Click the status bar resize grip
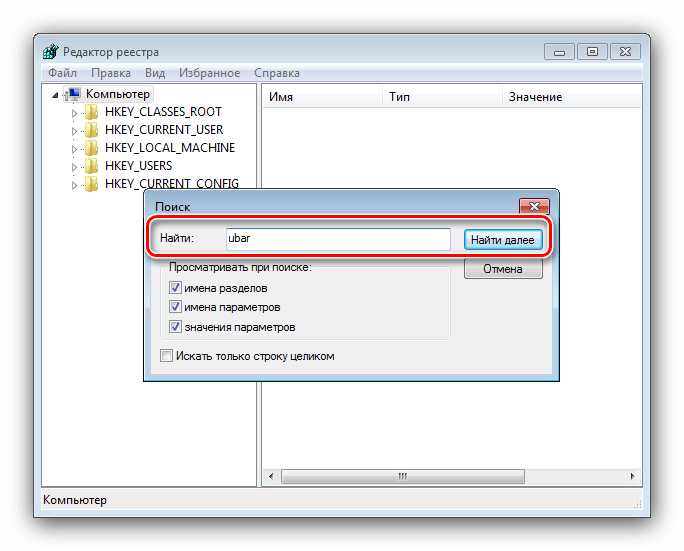Image resolution: width=684 pixels, height=551 pixels. 637,504
